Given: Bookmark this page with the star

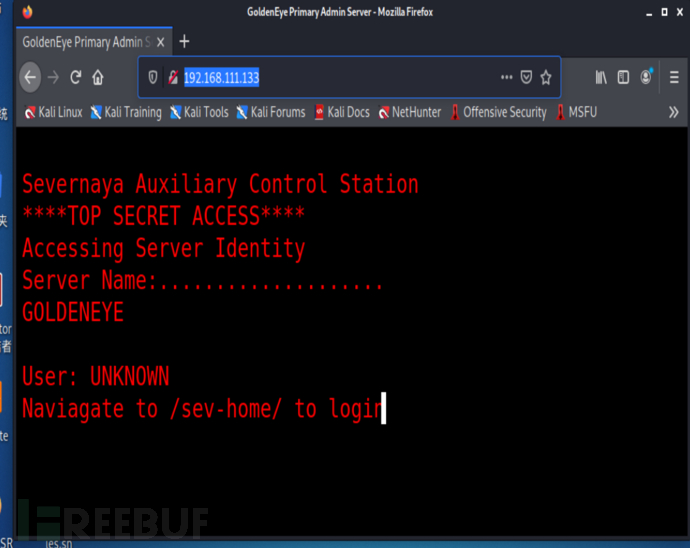Looking at the screenshot, I should click(x=546, y=77).
